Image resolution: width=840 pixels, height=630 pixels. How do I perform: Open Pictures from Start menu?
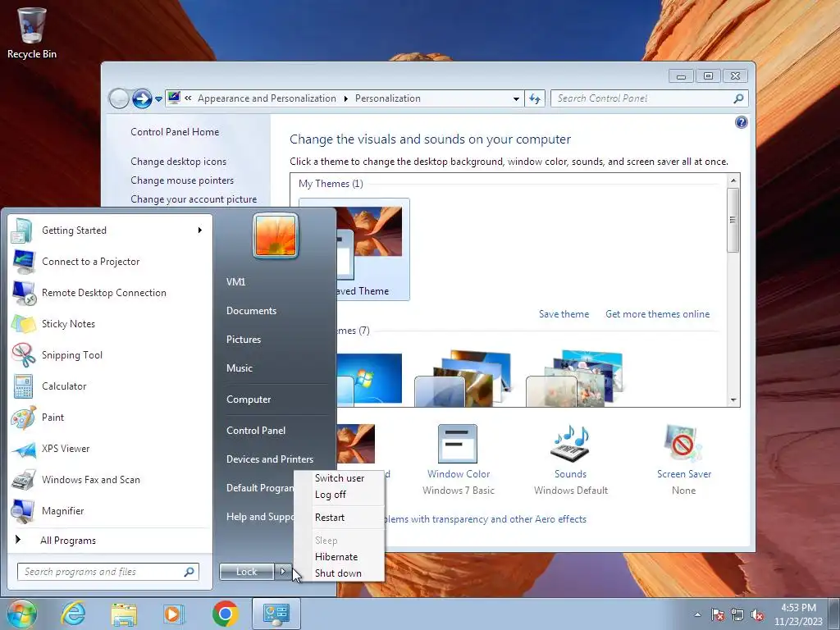pyautogui.click(x=244, y=340)
